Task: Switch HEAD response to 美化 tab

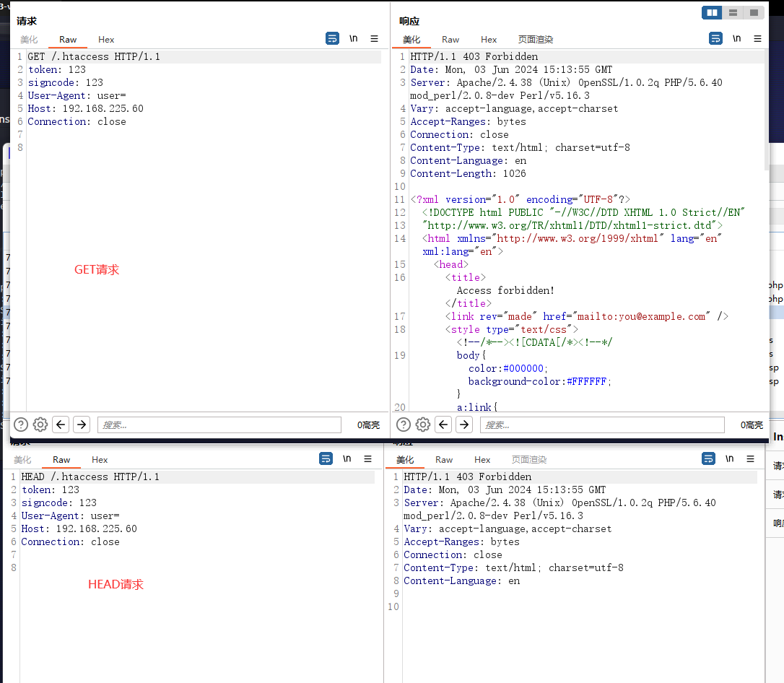Action: pos(405,459)
